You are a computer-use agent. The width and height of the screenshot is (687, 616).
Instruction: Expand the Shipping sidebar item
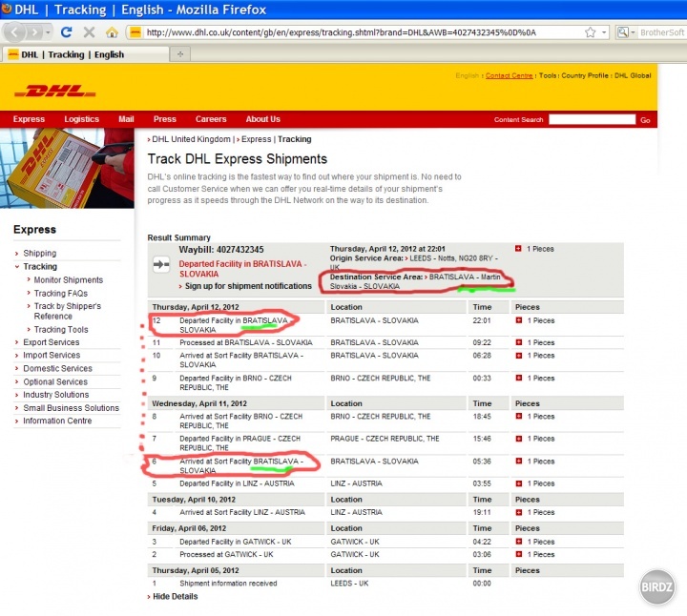click(x=40, y=253)
